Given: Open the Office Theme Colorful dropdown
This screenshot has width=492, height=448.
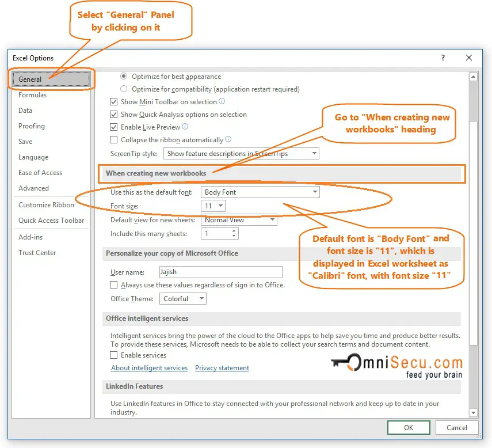Looking at the screenshot, I should tap(183, 298).
